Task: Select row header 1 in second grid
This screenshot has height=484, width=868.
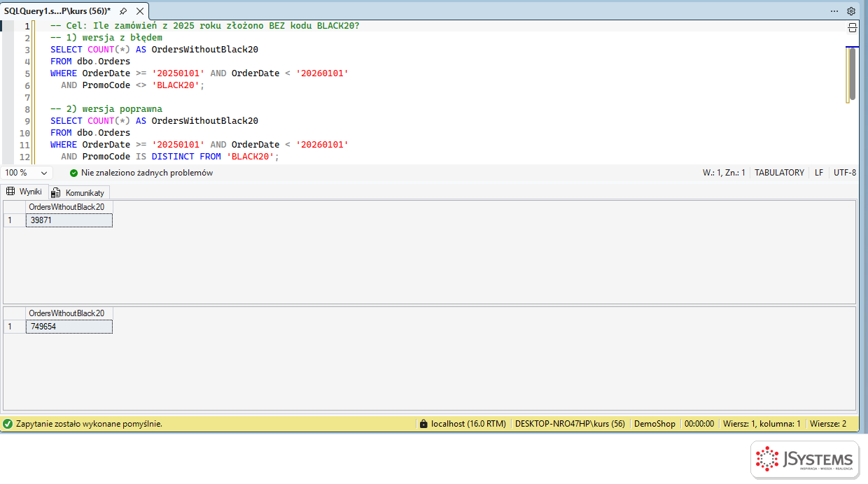Action: coord(14,327)
